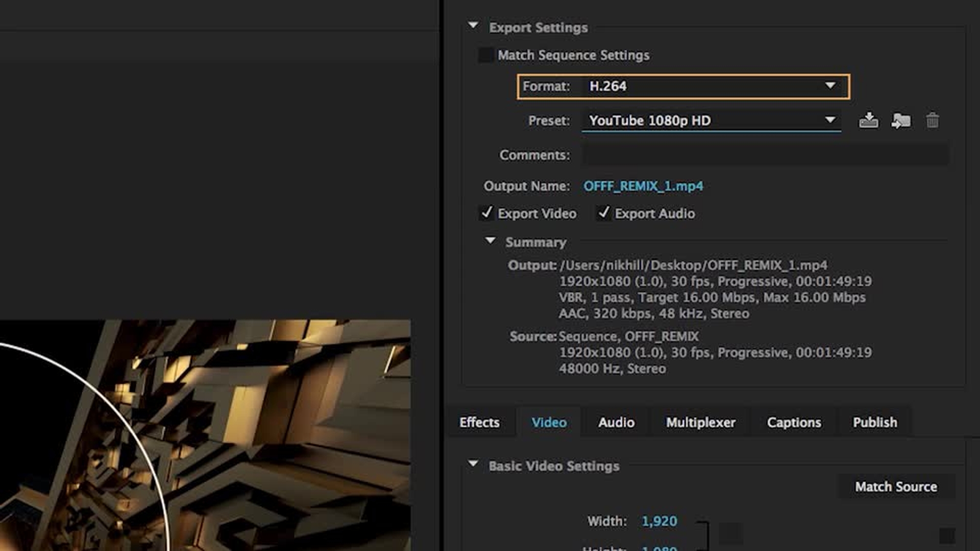Switch to the Audio tab
Image resolution: width=980 pixels, height=551 pixels.
click(x=616, y=422)
